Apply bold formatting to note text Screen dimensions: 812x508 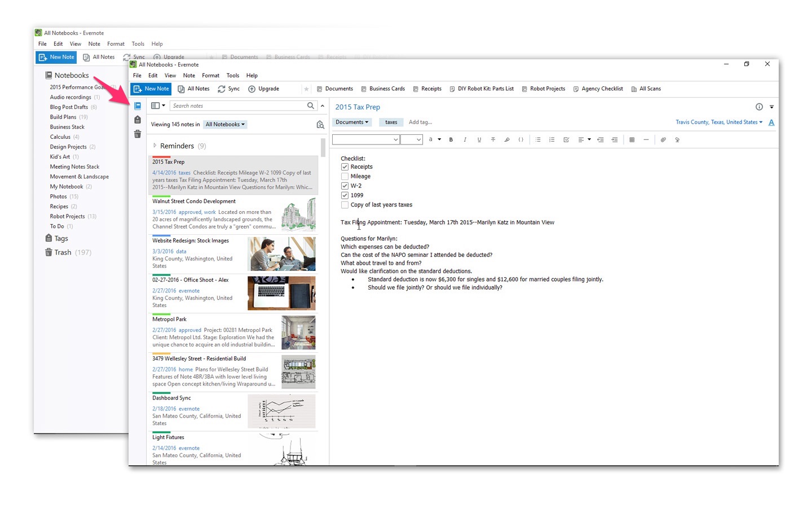[451, 140]
